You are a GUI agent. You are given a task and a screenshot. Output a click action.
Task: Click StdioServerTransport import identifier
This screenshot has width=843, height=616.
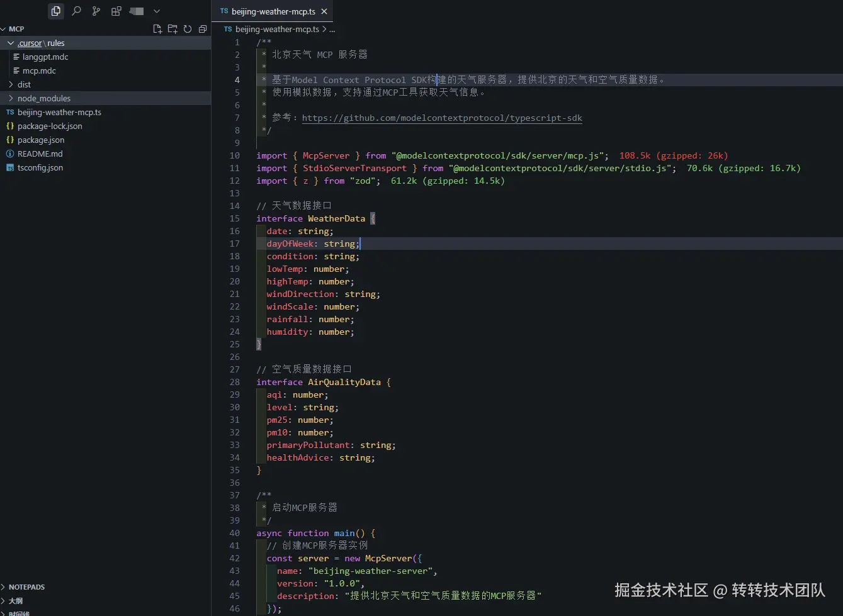[x=354, y=168]
